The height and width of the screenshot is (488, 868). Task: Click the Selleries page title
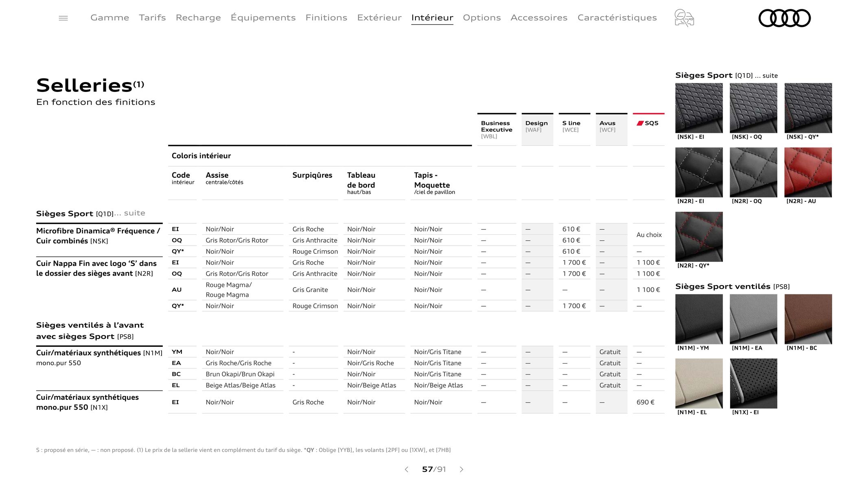tap(90, 85)
